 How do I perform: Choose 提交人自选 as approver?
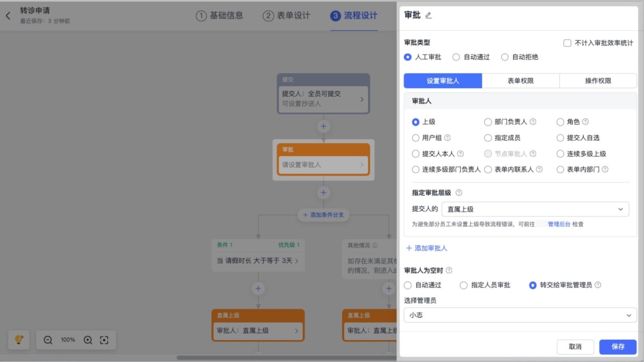pyautogui.click(x=560, y=138)
